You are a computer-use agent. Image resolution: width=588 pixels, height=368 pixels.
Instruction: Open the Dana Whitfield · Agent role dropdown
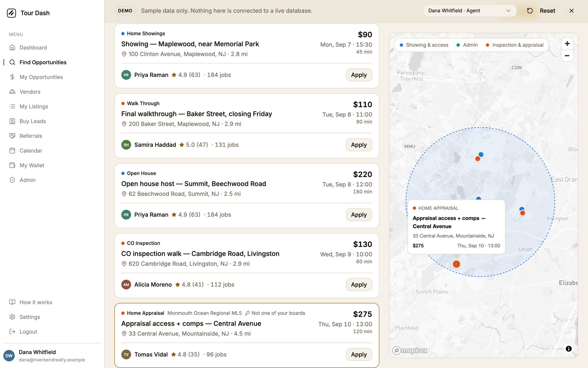click(469, 11)
